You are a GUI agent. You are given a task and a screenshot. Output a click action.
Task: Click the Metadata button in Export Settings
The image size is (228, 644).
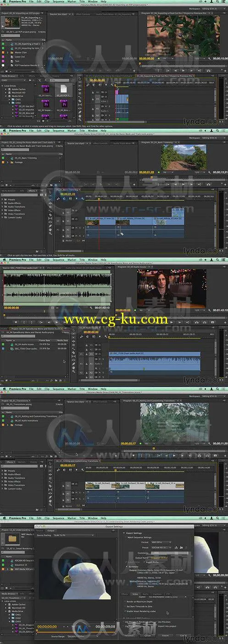pyautogui.click(x=130, y=636)
